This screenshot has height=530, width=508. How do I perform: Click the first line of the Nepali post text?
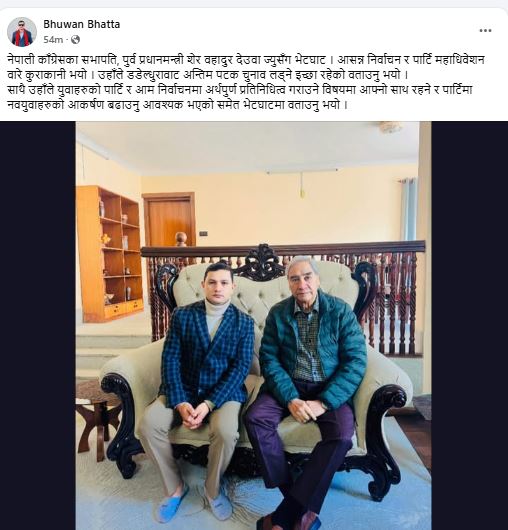coord(246,60)
